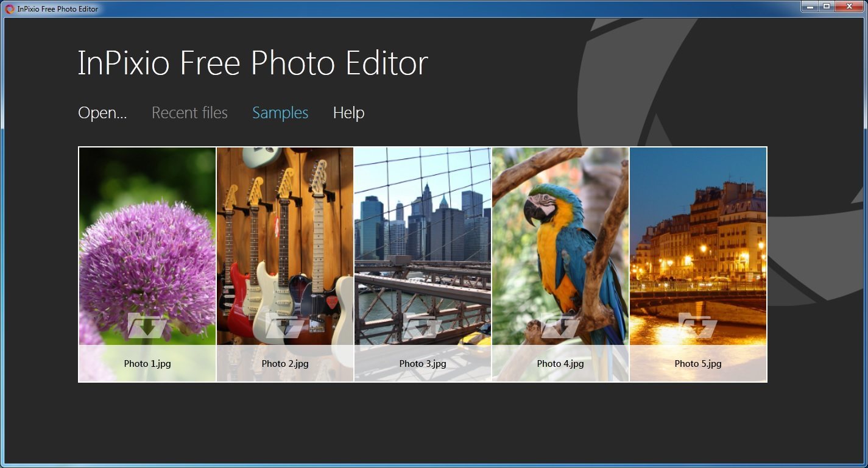868x468 pixels.
Task: Click the download-folder icon on Photo 1.jpg
Action: (x=147, y=325)
